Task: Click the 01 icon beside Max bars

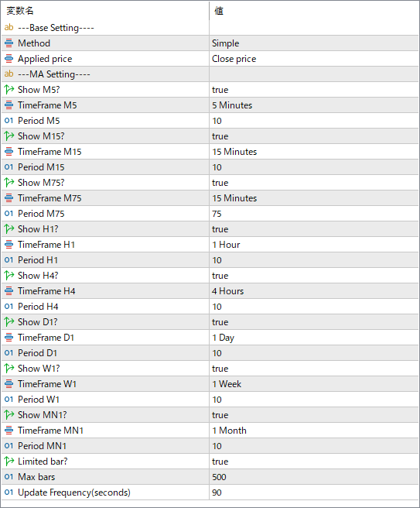Action: (x=9, y=476)
